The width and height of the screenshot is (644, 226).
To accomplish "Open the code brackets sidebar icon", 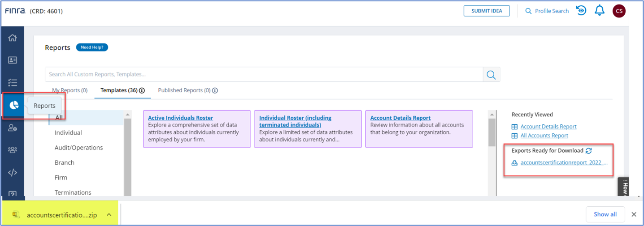I will pyautogui.click(x=13, y=173).
